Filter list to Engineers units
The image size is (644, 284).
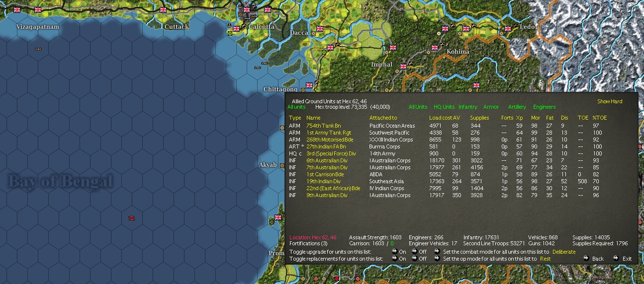[544, 107]
